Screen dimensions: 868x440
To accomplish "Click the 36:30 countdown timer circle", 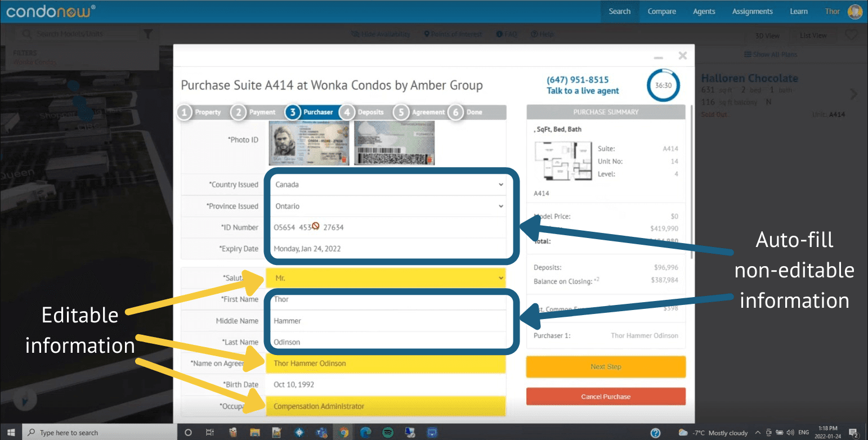I will point(663,86).
